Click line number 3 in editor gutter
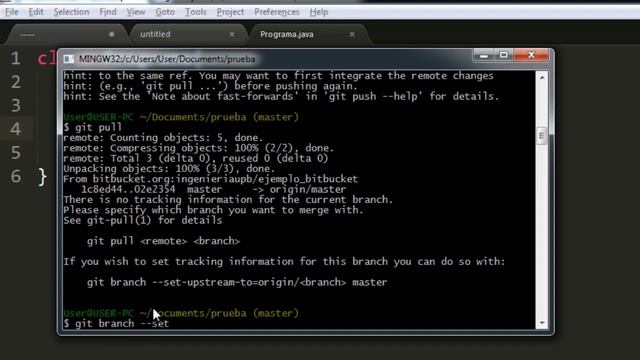Viewport: 640px width, 360px height. [x=16, y=105]
